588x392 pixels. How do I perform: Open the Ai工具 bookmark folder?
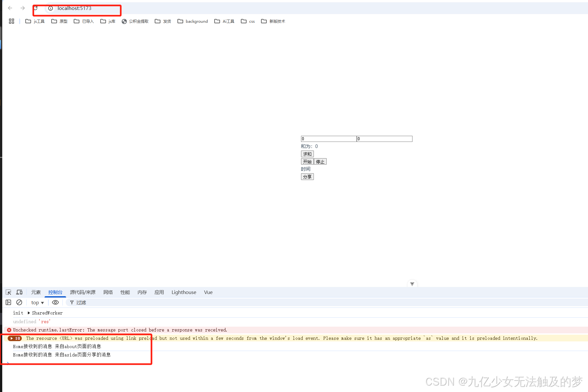tap(224, 21)
